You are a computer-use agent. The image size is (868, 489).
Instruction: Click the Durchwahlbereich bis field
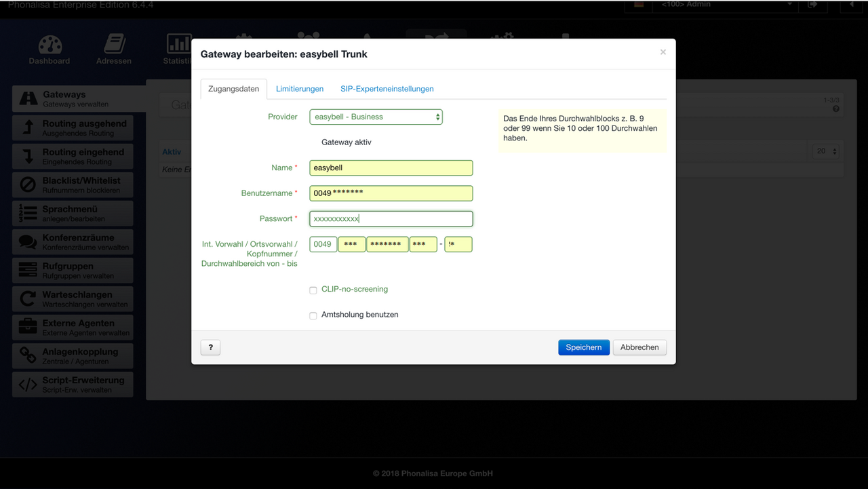click(458, 244)
